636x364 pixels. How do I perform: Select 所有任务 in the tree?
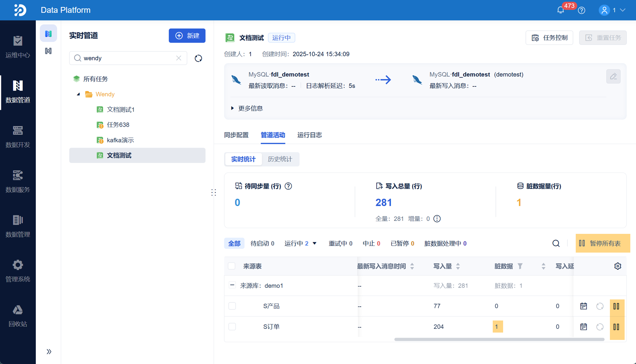pyautogui.click(x=95, y=79)
